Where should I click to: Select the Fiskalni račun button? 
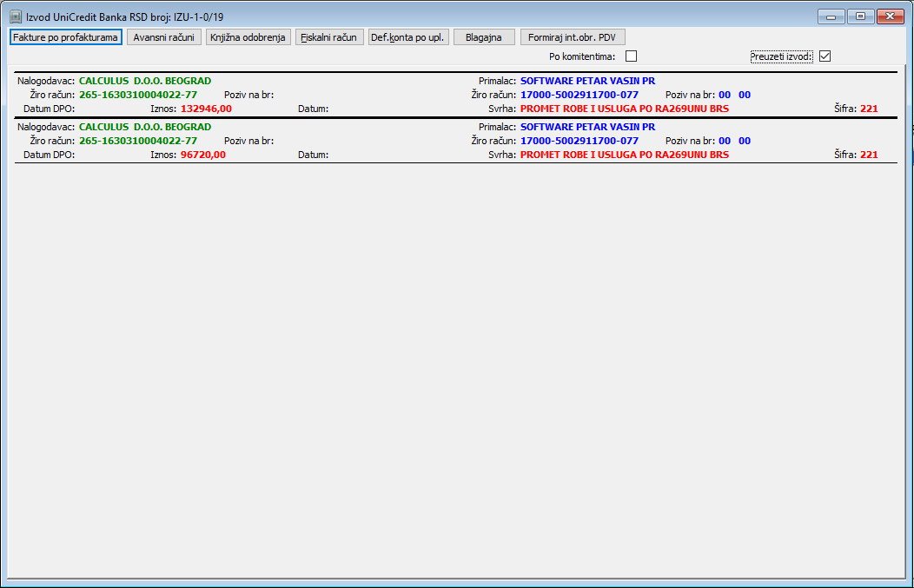(329, 37)
